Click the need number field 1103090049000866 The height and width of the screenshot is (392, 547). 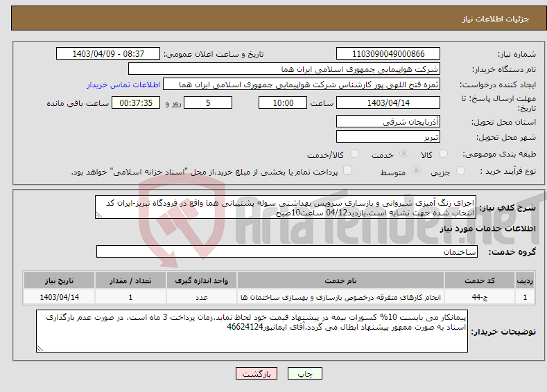pyautogui.click(x=388, y=53)
